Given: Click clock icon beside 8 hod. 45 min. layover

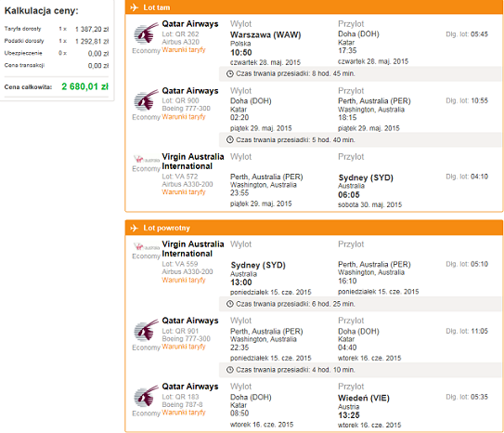Looking at the screenshot, I should coord(230,74).
